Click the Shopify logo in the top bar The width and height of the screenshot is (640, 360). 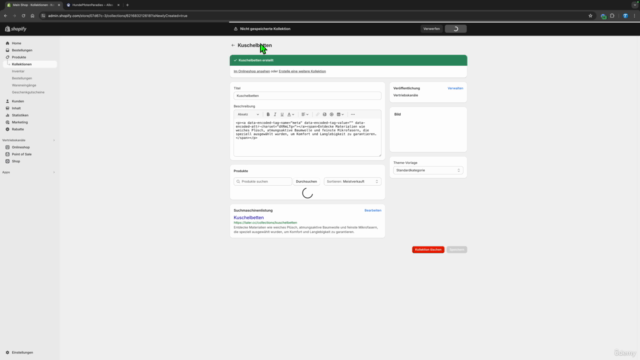coord(16,29)
